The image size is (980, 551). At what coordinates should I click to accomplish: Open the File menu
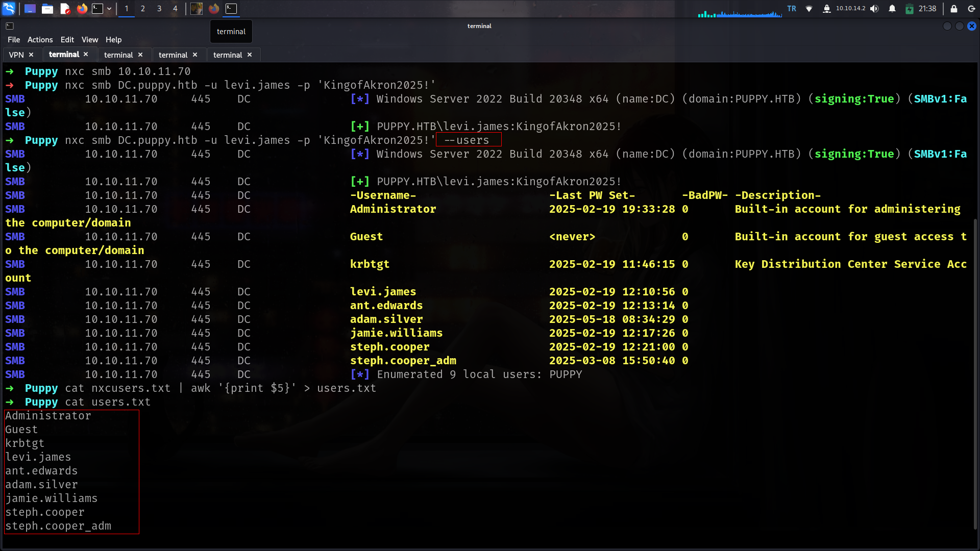(14, 40)
